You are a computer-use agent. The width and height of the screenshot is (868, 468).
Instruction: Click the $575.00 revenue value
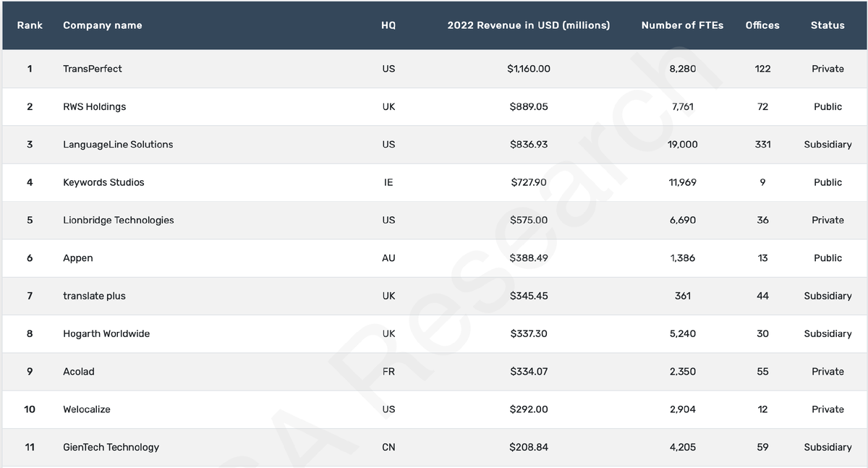pyautogui.click(x=529, y=220)
